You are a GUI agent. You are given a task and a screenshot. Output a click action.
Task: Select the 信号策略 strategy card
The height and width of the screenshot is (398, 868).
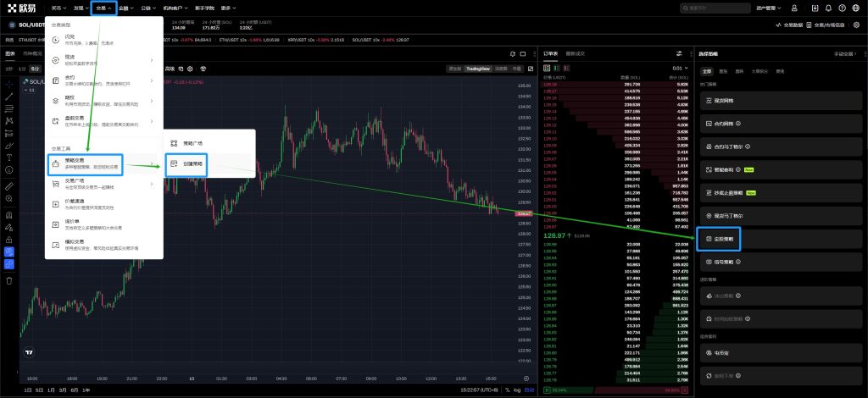point(781,262)
